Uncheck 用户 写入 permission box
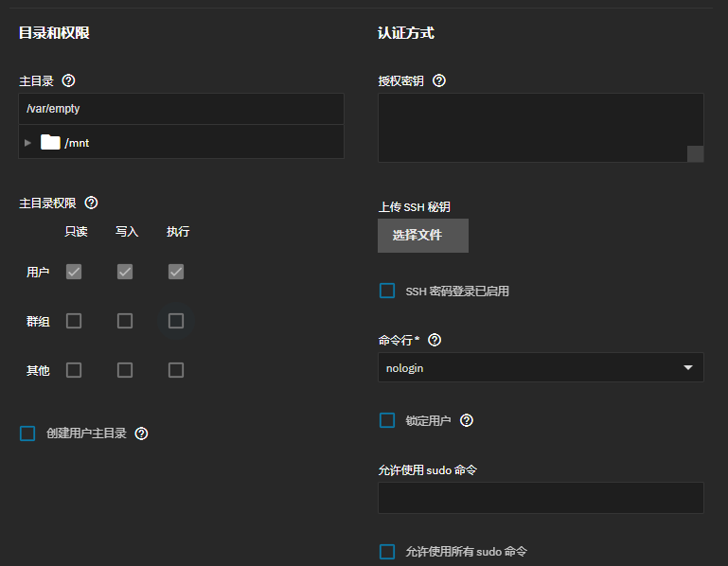Screen dimensions: 728x566 click(x=125, y=272)
